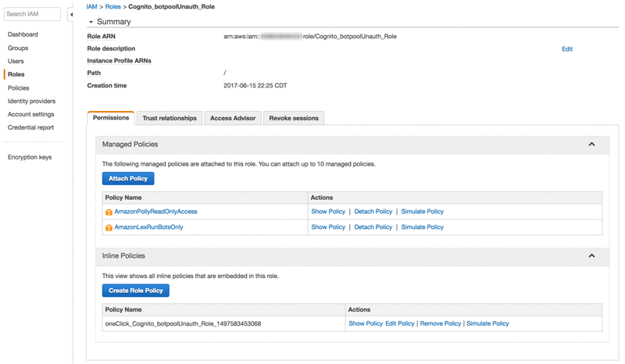The image size is (625, 364).
Task: Focus the Search IAM input field
Action: (32, 14)
